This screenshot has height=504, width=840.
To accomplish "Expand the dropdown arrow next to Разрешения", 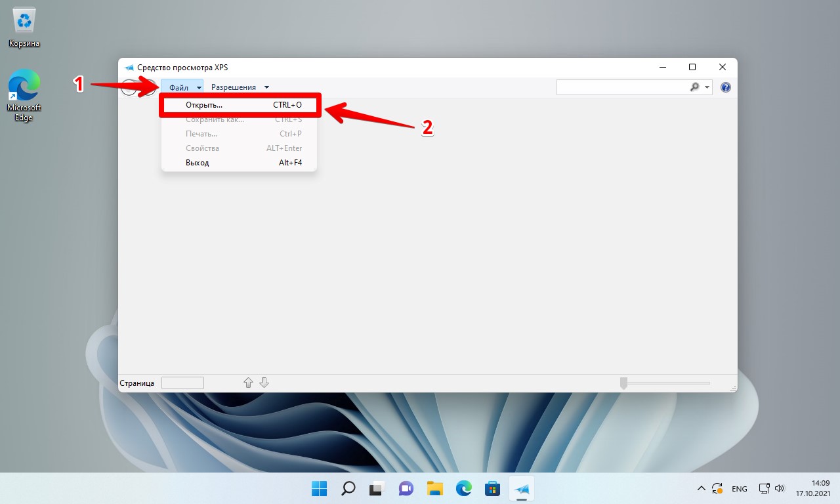I will point(266,87).
